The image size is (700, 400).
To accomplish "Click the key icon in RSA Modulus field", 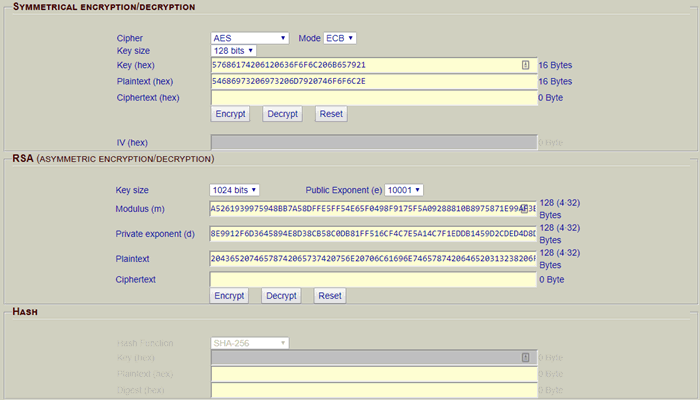I will pyautogui.click(x=523, y=209).
